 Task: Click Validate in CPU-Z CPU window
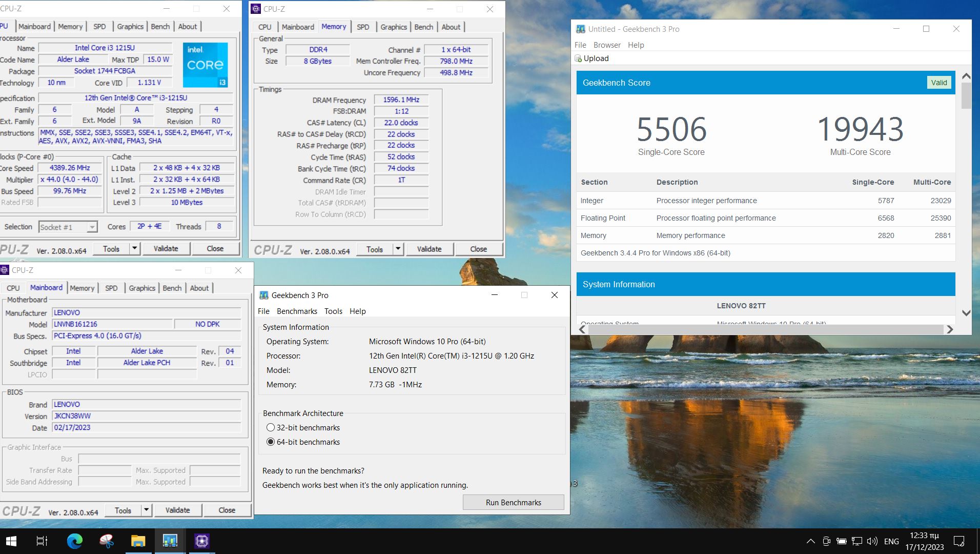[166, 248]
